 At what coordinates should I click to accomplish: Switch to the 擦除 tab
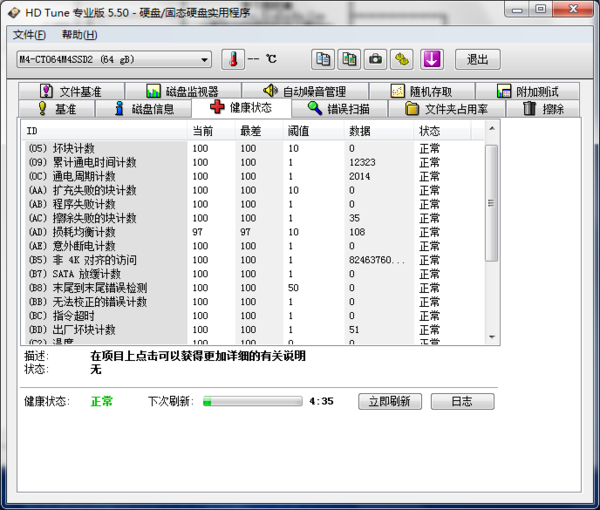coord(543,109)
